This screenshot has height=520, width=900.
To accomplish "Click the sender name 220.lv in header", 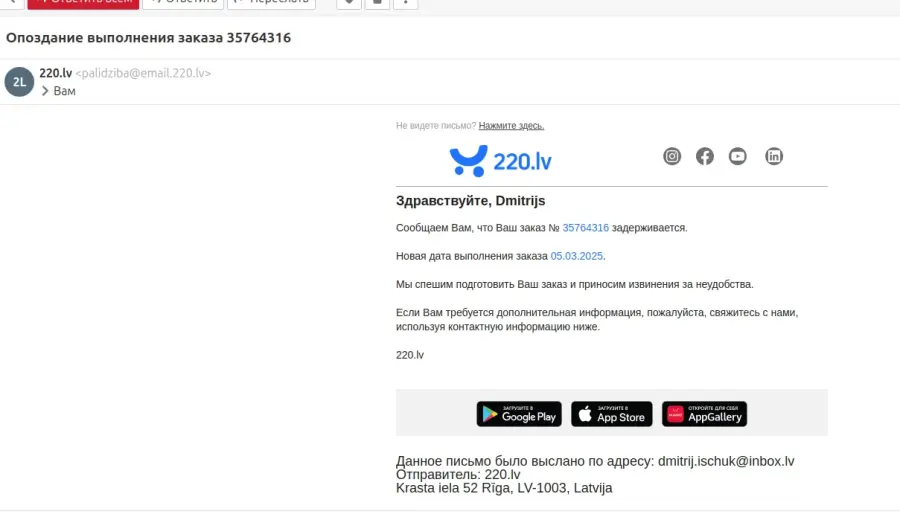I will click(x=56, y=73).
